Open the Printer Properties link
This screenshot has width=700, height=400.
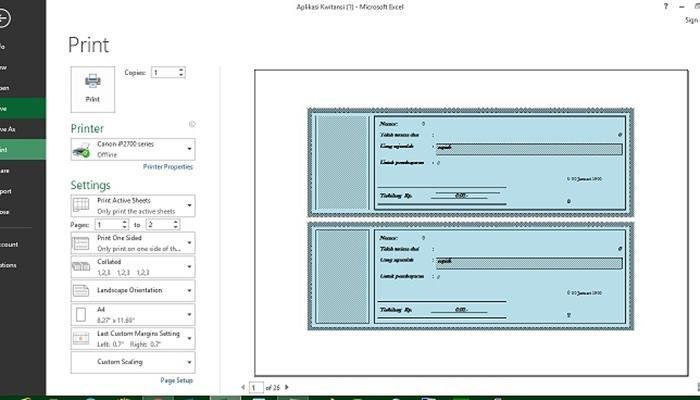pos(168,167)
